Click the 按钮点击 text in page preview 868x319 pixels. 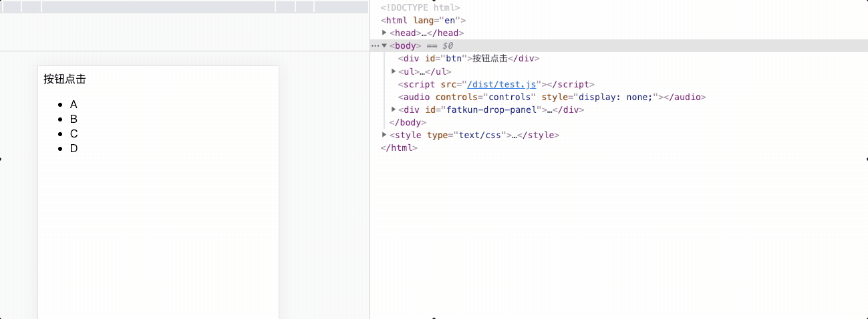pos(65,79)
